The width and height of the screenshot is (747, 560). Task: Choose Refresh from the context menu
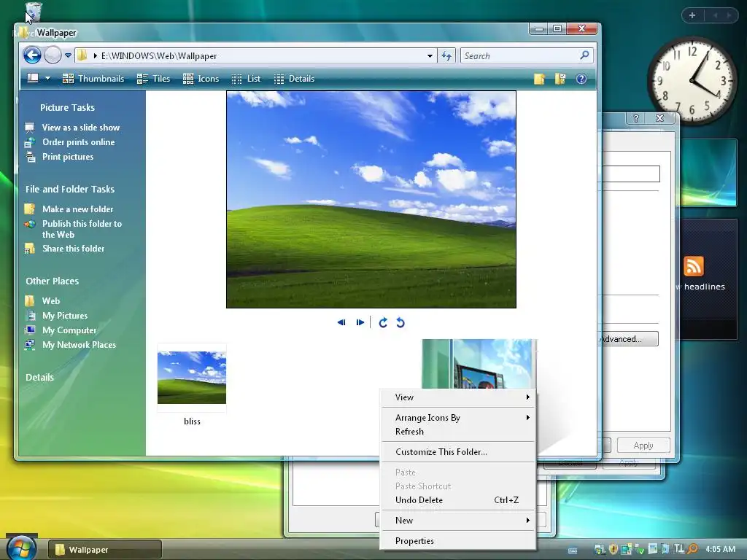pyautogui.click(x=458, y=432)
